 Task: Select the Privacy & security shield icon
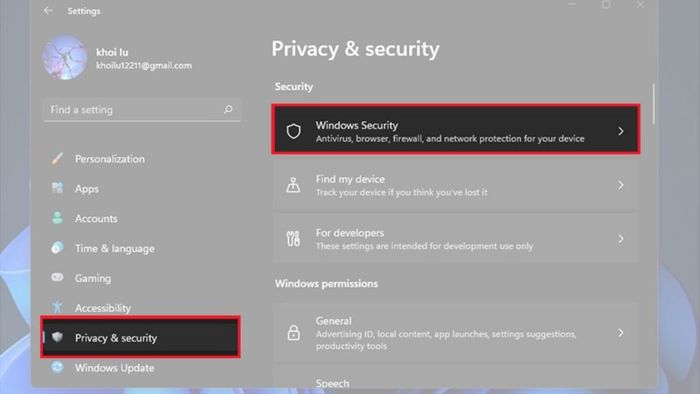point(57,337)
